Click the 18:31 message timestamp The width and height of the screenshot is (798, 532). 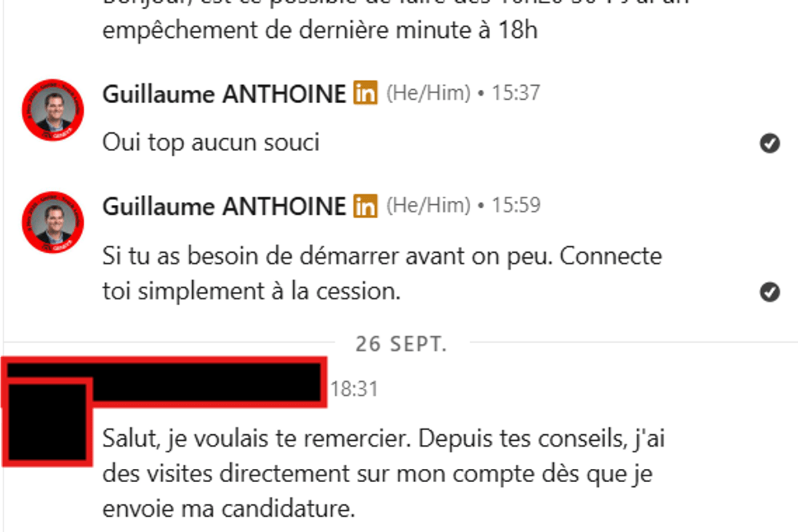(x=354, y=389)
